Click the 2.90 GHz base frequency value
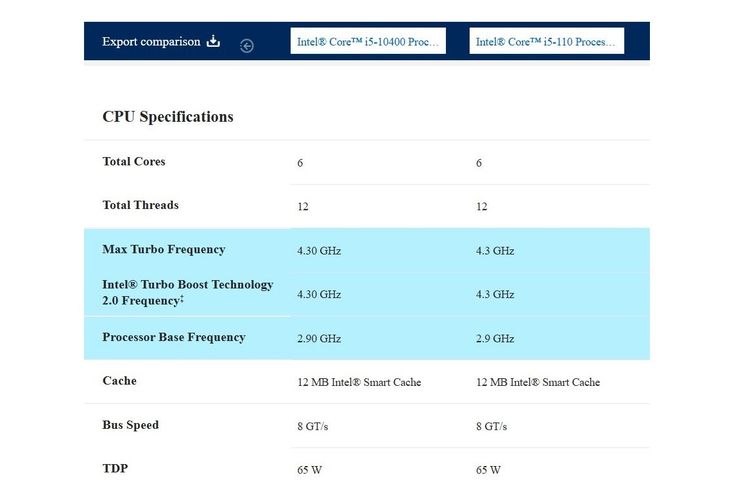 (319, 339)
